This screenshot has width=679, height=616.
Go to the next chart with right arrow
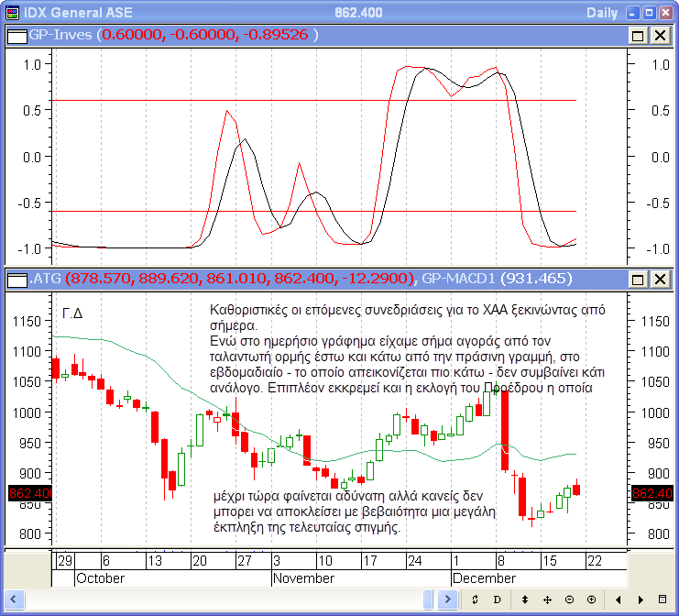tap(641, 599)
